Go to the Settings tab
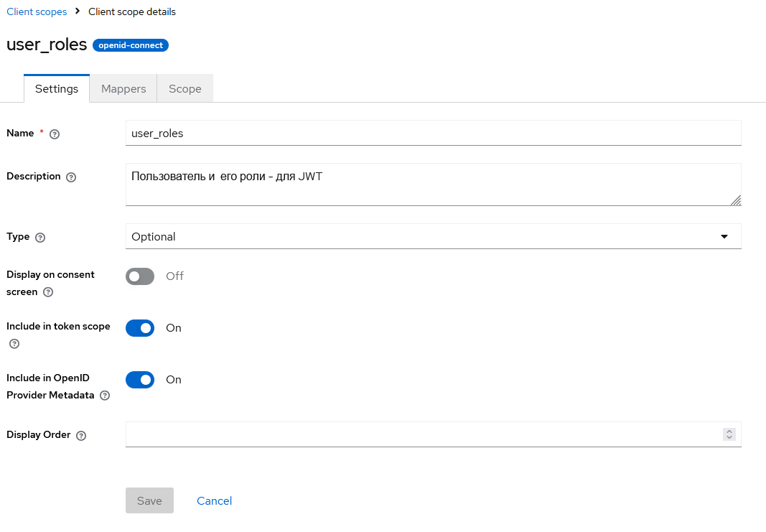This screenshot has width=766, height=532. point(57,89)
